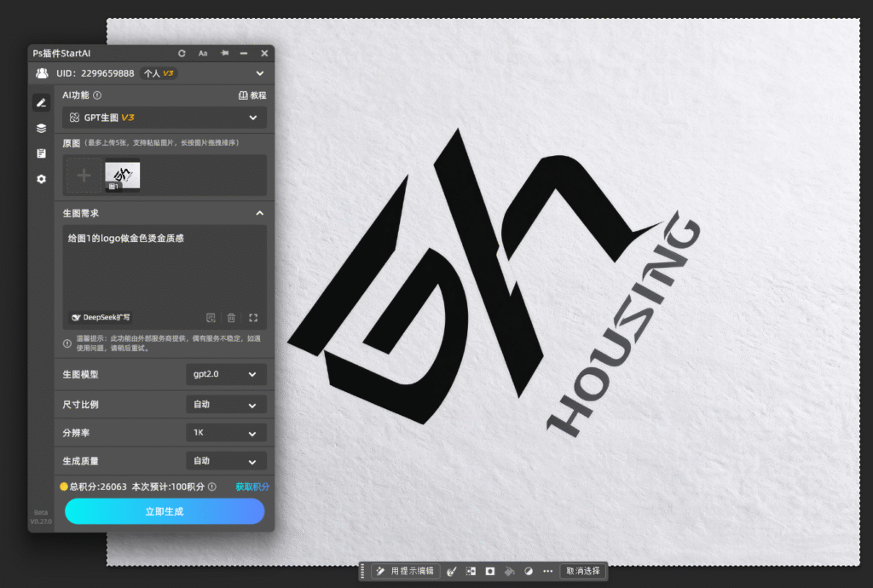Open settings via the gear icon
This screenshot has height=588, width=873.
(41, 179)
